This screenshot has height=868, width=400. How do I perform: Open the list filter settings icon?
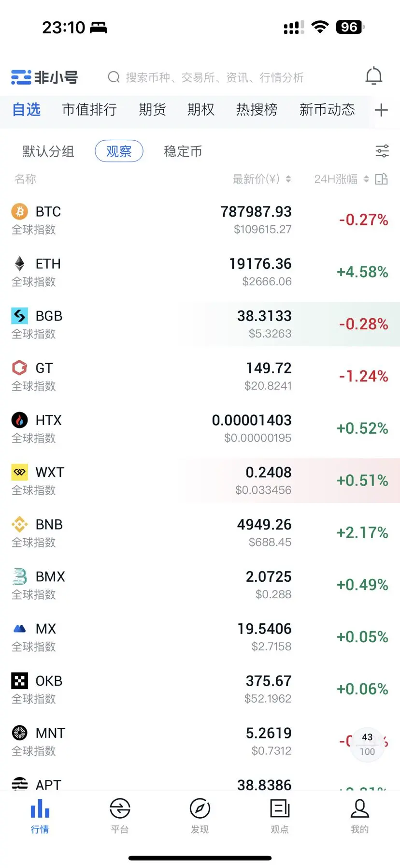(382, 151)
